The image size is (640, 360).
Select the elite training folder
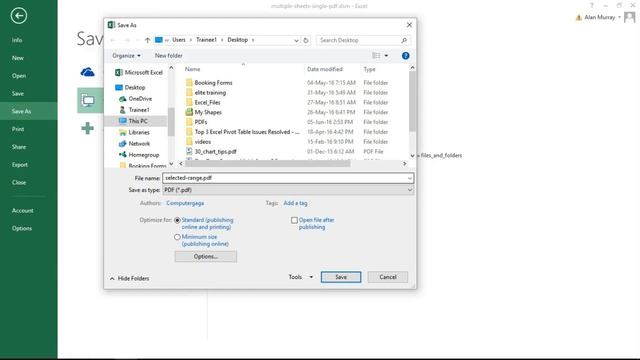click(x=206, y=93)
